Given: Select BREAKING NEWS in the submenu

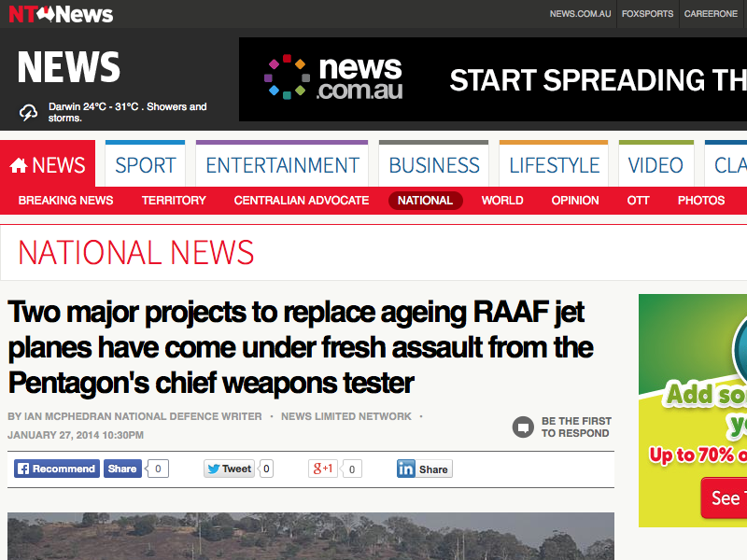Looking at the screenshot, I should pyautogui.click(x=65, y=201).
